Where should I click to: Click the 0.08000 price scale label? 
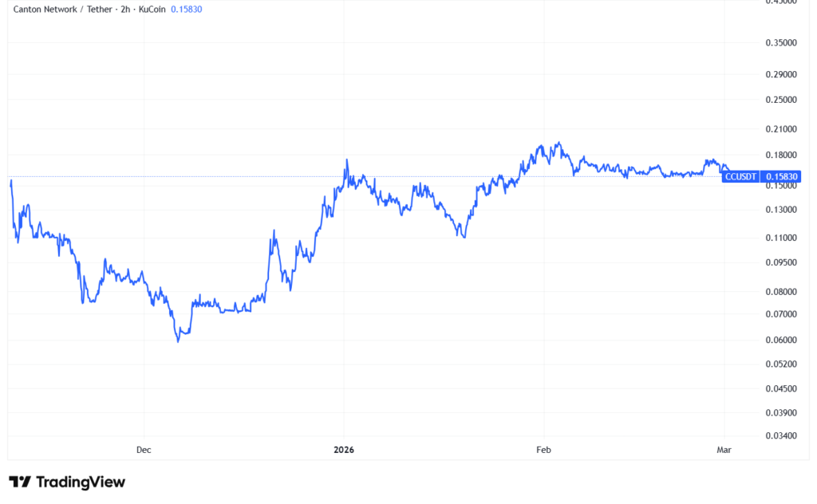pos(780,292)
